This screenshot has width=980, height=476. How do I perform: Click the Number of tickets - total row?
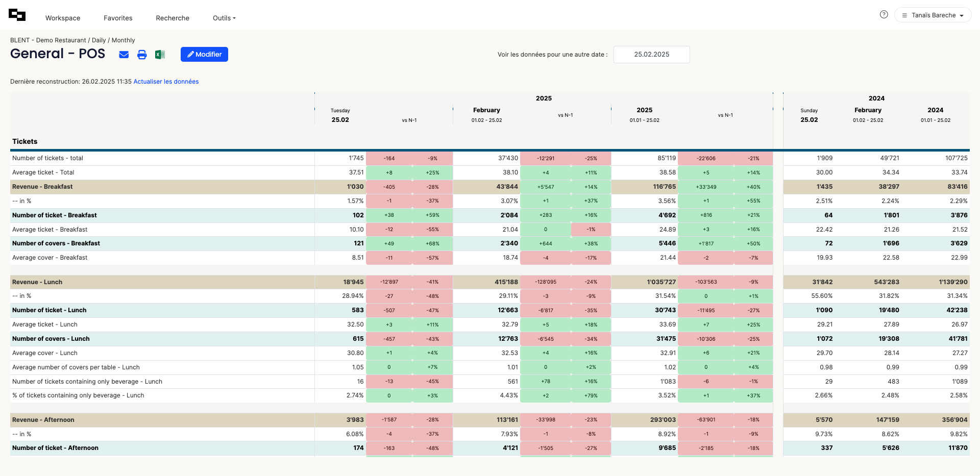pyautogui.click(x=47, y=158)
